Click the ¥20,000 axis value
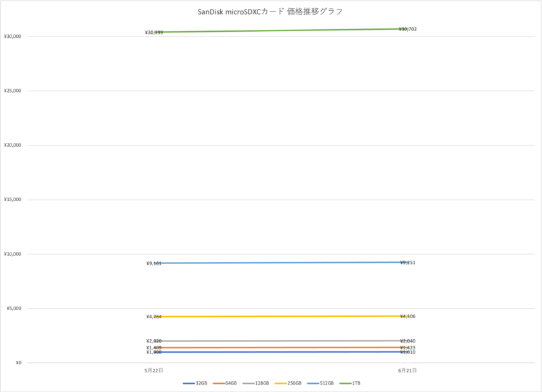The width and height of the screenshot is (542, 392). tap(12, 146)
